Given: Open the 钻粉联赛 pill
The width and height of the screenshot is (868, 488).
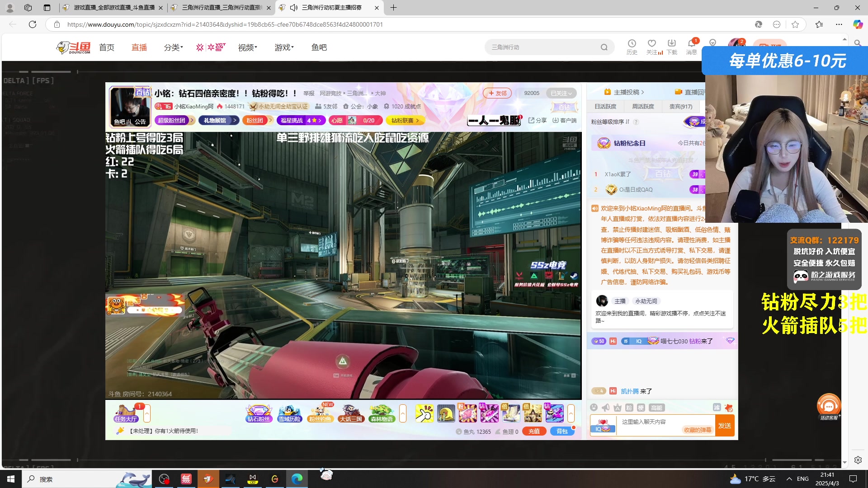Looking at the screenshot, I should point(406,120).
